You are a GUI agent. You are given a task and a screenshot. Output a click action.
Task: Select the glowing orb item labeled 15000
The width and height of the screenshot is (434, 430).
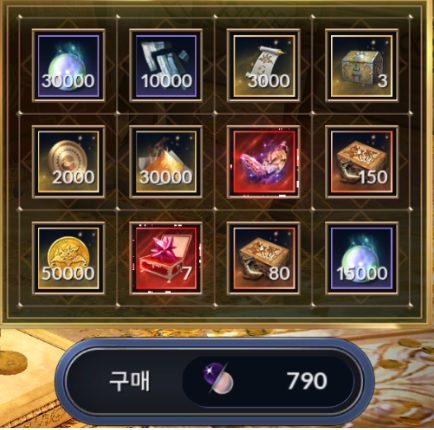pyautogui.click(x=362, y=258)
